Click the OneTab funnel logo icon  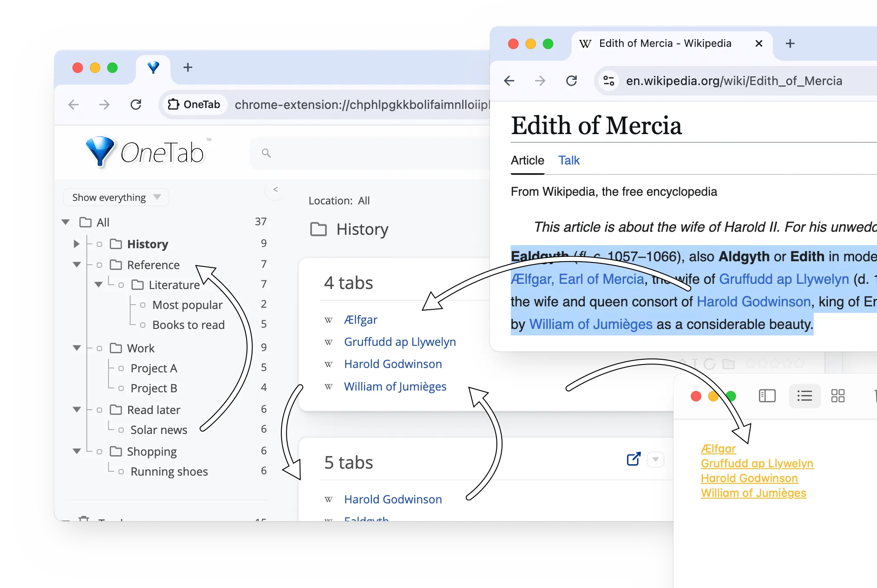100,151
